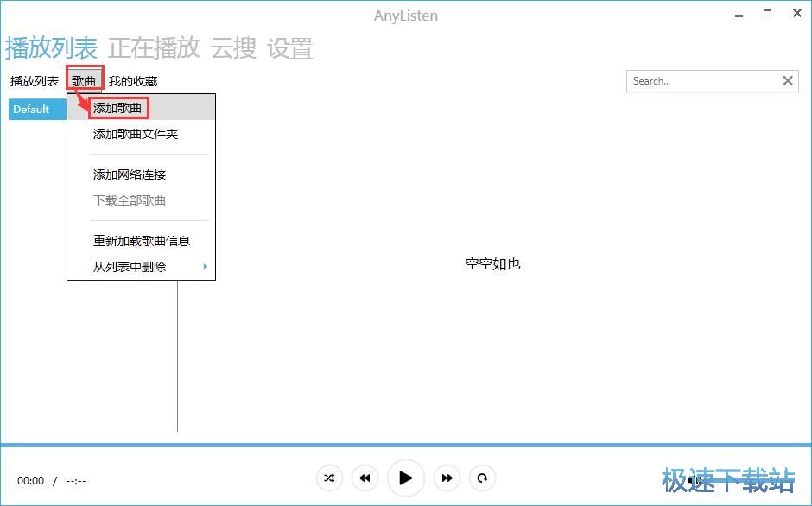The width and height of the screenshot is (812, 506).
Task: Maximize the AnyListen window
Action: (x=767, y=14)
